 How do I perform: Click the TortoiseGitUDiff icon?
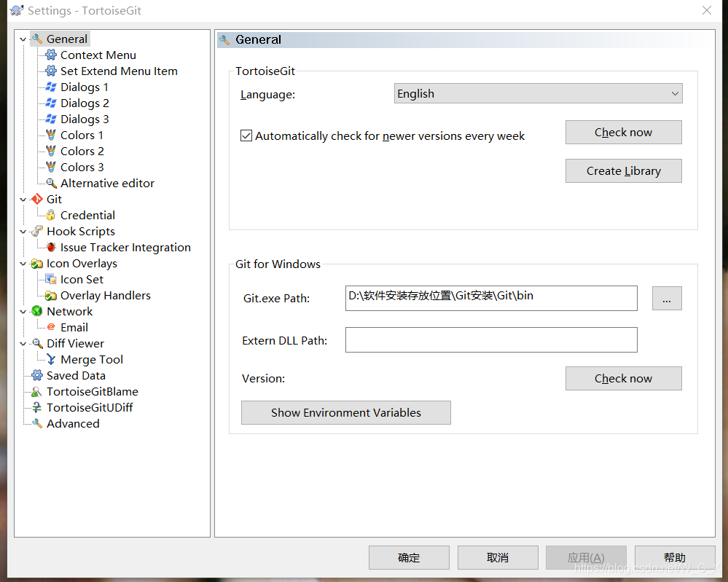coord(36,407)
